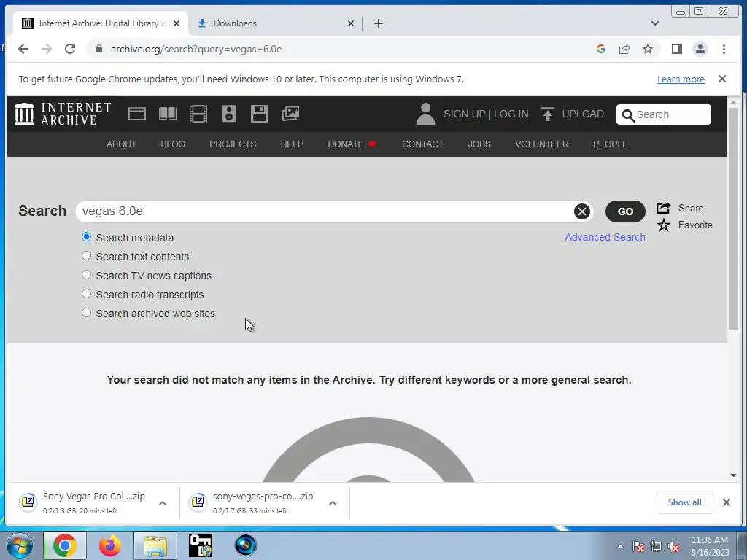Switch to the Downloads tab
Viewport: 747px width, 560px height.
click(275, 23)
